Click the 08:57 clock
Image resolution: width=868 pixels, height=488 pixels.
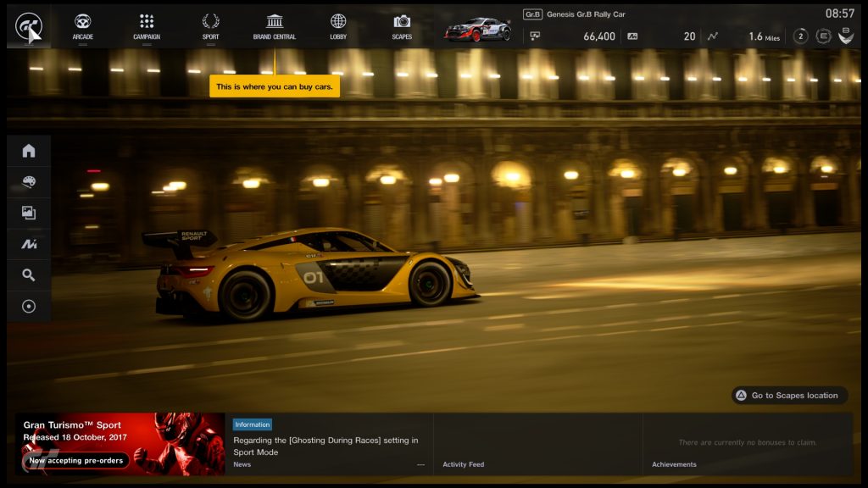point(840,14)
